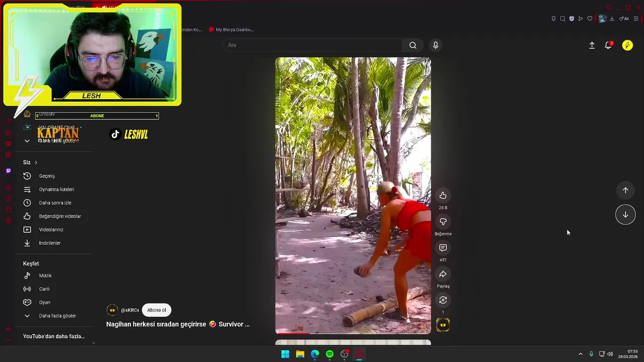Image resolution: width=644 pixels, height=362 pixels.
Task: Open YouTube notifications bell
Action: coord(608,45)
